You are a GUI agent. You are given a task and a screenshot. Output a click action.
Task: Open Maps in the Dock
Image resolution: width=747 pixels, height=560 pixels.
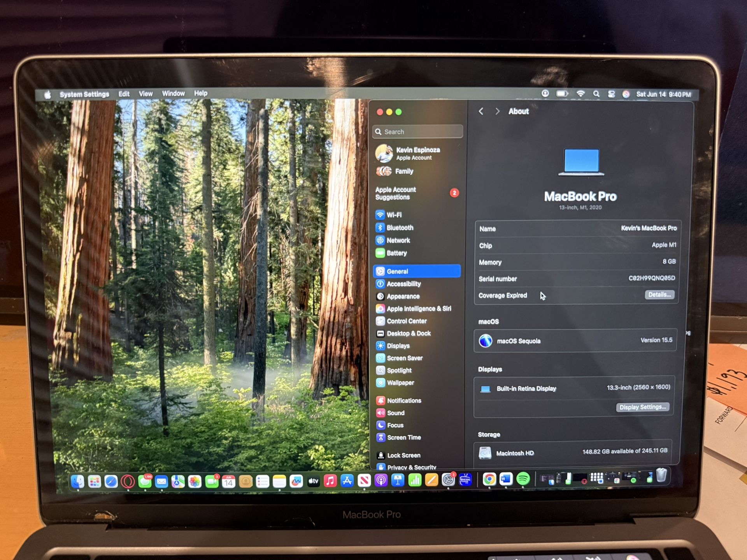point(178,481)
